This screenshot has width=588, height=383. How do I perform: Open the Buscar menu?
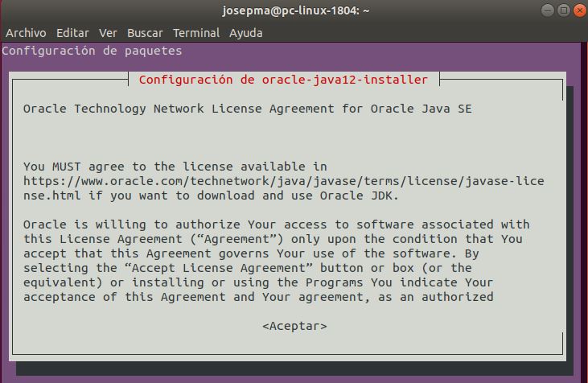(145, 33)
